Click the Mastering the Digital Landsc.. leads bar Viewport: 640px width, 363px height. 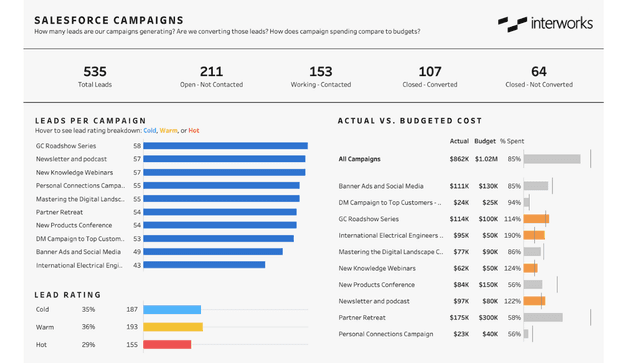click(x=221, y=199)
